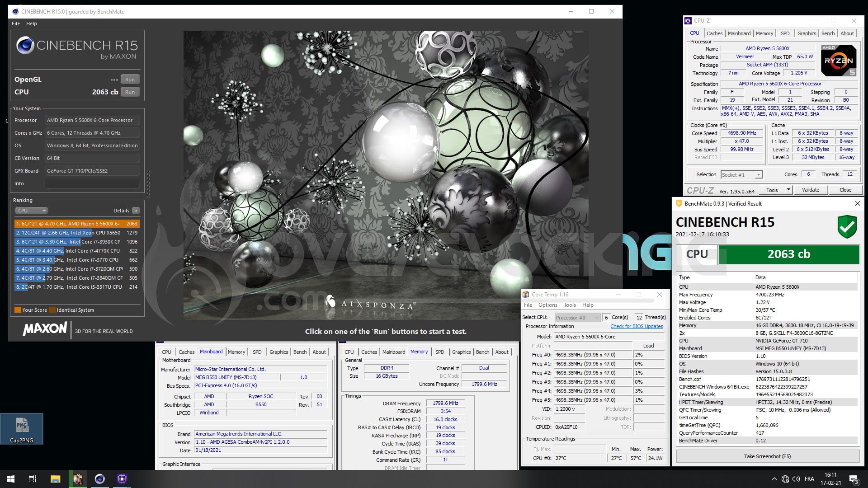
Task: Open the Cinebench File menu
Action: click(x=16, y=23)
